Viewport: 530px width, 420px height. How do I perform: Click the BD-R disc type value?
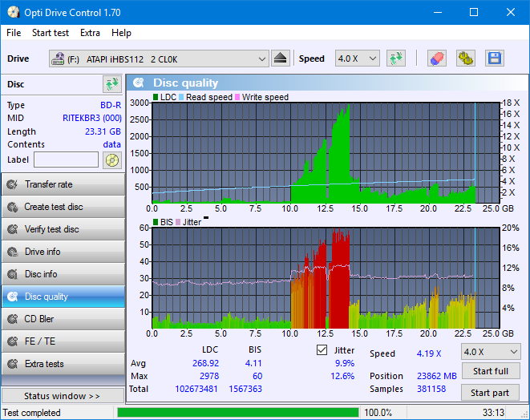[x=111, y=105]
